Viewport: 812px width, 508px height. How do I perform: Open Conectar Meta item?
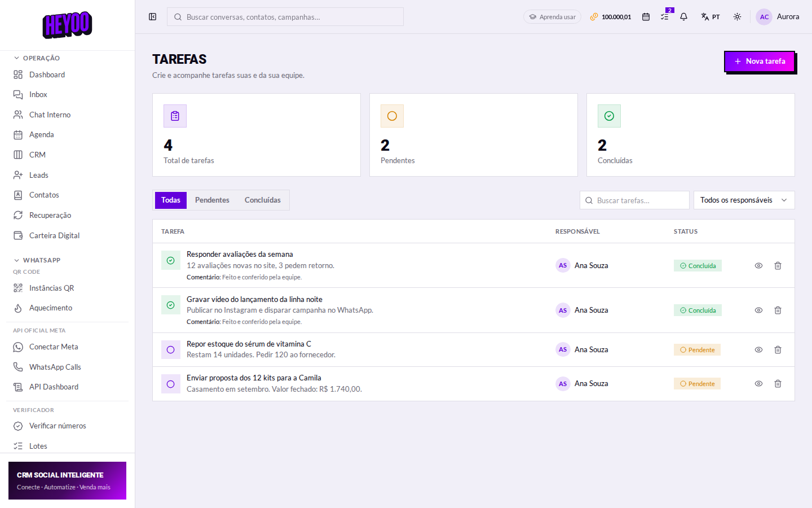67,347
